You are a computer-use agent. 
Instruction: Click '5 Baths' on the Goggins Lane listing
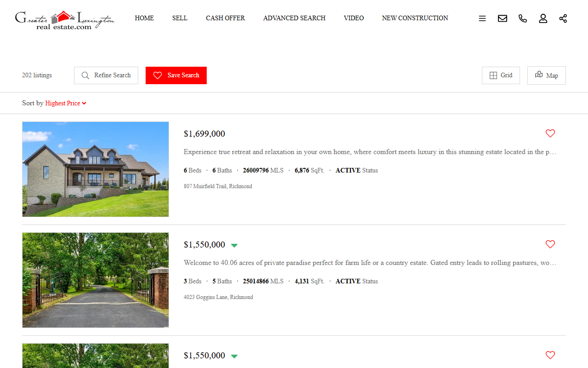(x=222, y=281)
